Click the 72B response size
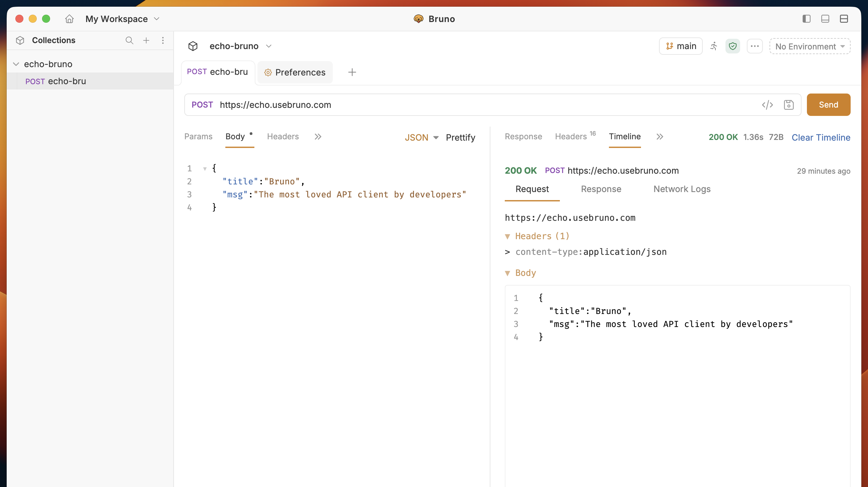 (776, 137)
